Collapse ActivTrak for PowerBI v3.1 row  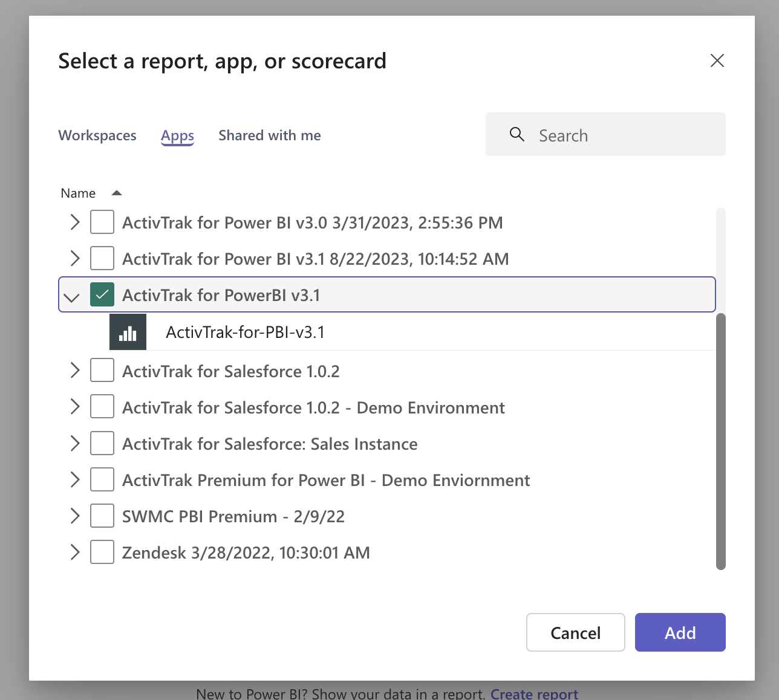[x=72, y=297]
